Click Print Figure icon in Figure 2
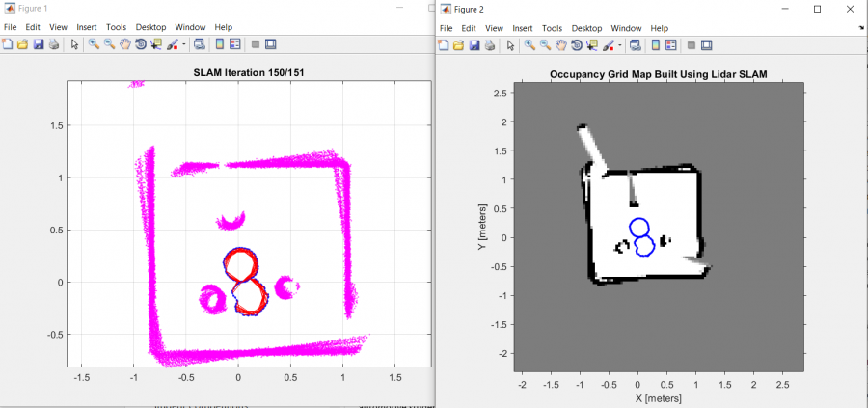868x408 pixels. coord(489,44)
